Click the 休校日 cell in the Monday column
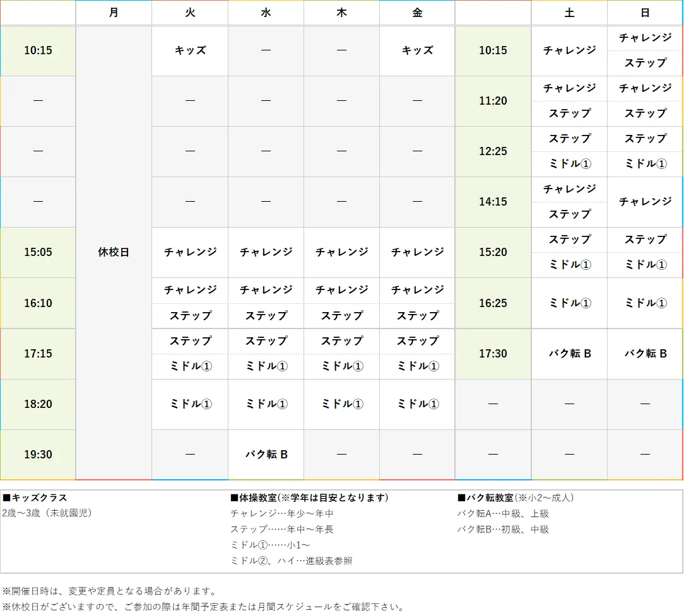The image size is (684, 616). tap(114, 252)
